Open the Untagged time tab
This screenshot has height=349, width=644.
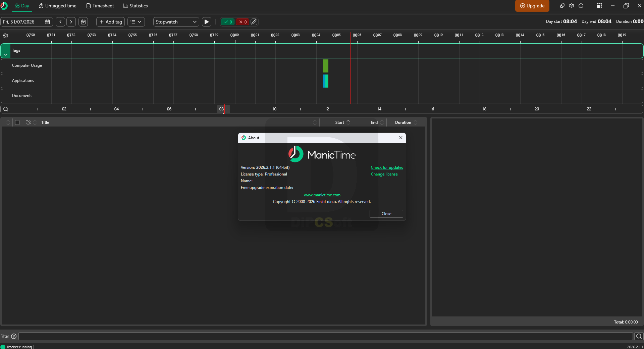coord(58,6)
